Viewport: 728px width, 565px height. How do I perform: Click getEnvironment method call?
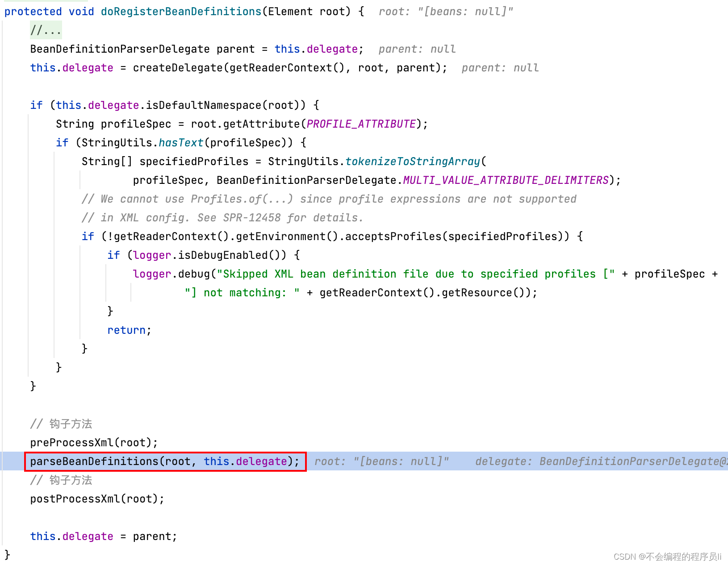280,237
